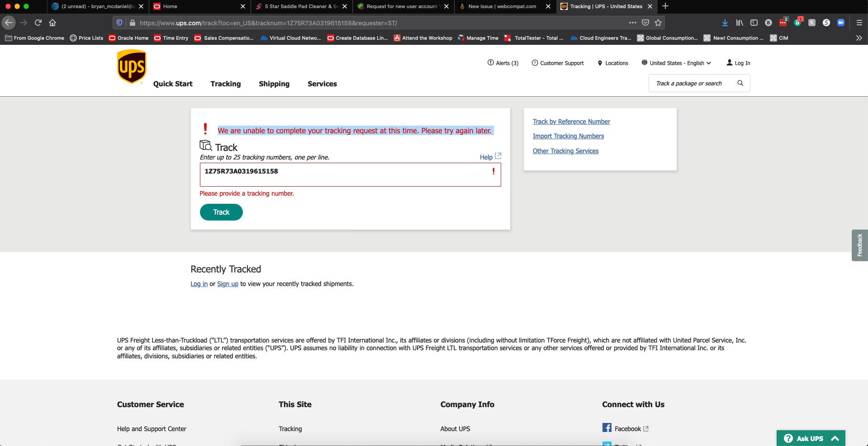
Task: Close the Home browser tab
Action: 242,6
